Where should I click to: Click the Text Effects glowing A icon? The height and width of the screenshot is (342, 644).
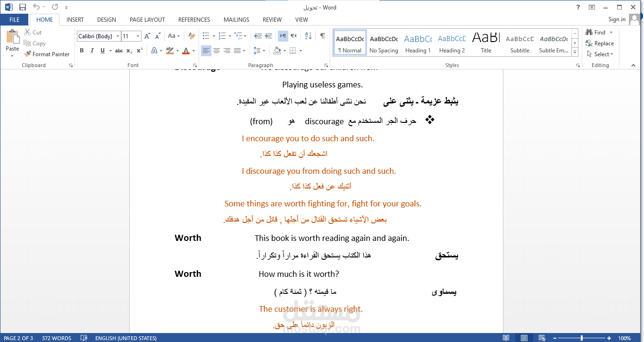[154, 51]
